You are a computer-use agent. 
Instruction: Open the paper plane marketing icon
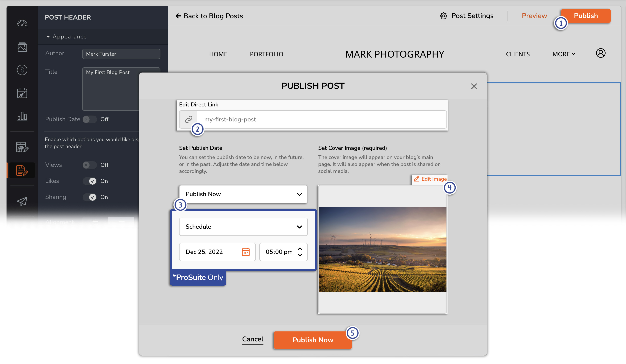click(22, 201)
